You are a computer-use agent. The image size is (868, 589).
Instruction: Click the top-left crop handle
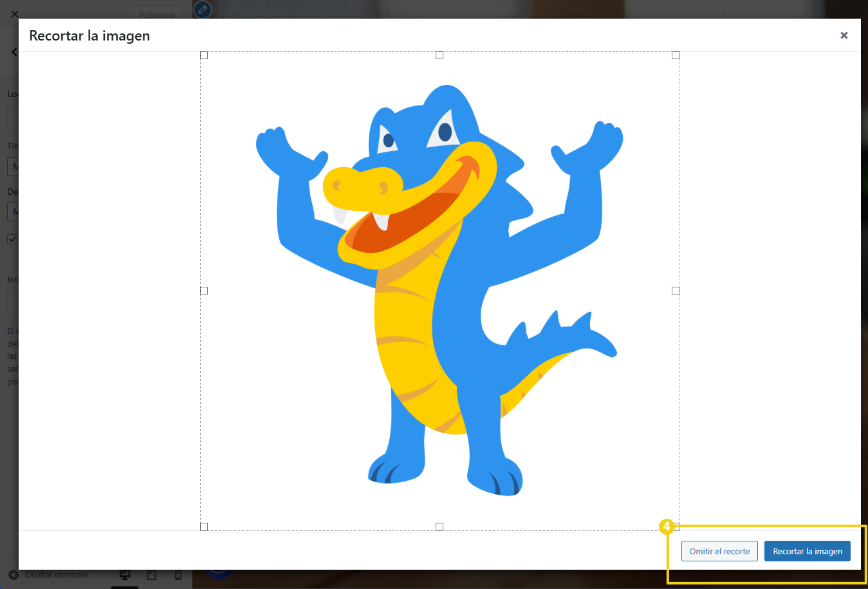click(x=204, y=55)
